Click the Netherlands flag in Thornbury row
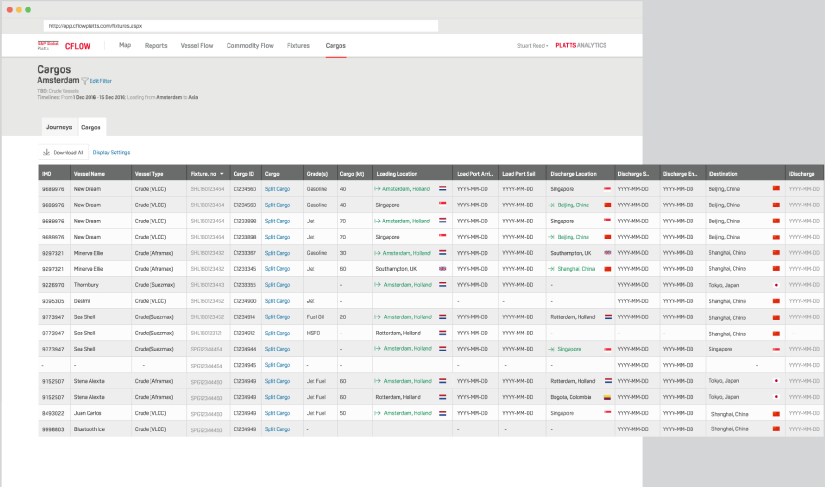 [442, 285]
